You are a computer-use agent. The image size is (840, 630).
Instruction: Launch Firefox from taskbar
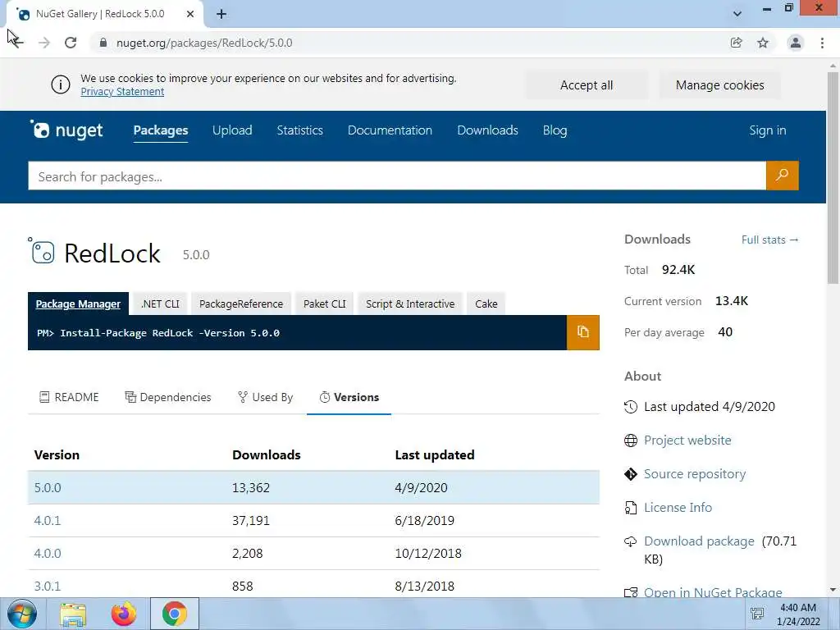tap(124, 614)
